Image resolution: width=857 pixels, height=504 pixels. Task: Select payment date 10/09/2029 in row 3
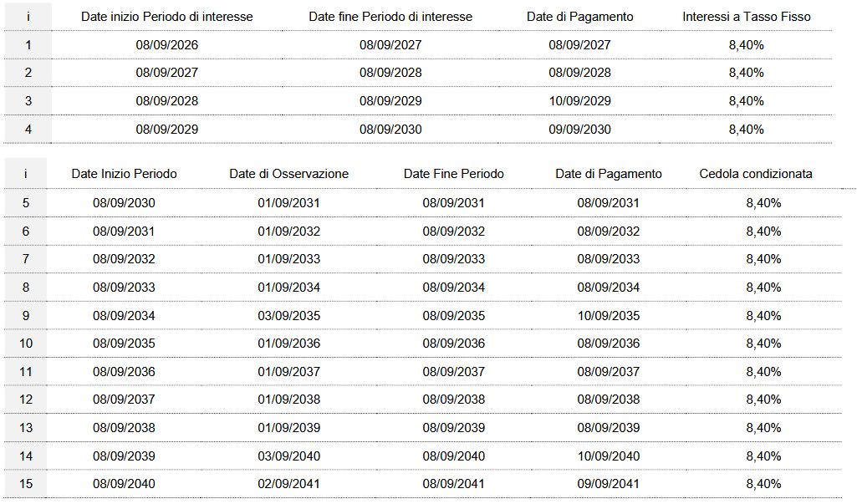[580, 101]
